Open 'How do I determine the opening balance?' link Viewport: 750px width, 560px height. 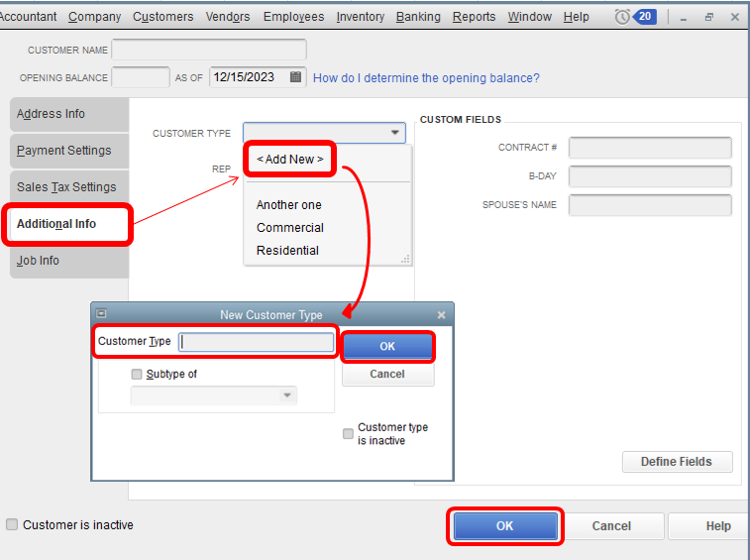(426, 77)
